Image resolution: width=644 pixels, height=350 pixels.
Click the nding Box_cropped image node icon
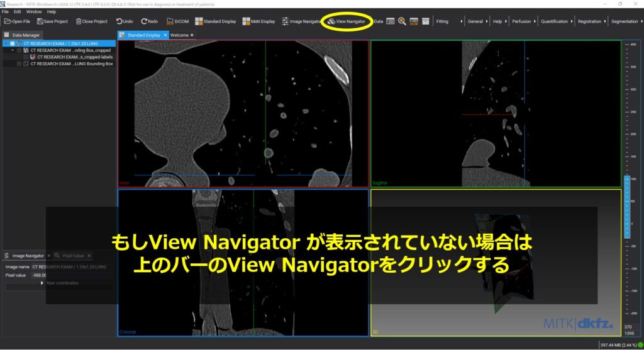coord(26,50)
